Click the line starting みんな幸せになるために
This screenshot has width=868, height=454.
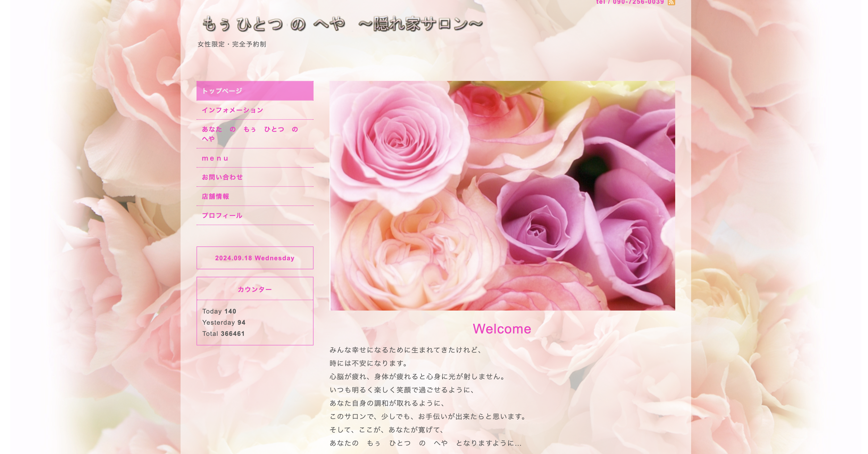[x=406, y=350]
